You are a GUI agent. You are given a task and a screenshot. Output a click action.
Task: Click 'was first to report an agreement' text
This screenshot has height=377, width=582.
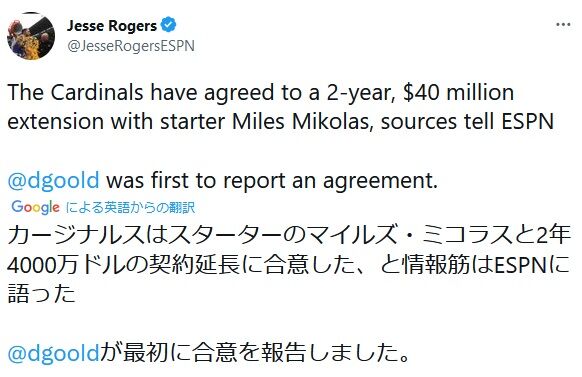[272, 180]
